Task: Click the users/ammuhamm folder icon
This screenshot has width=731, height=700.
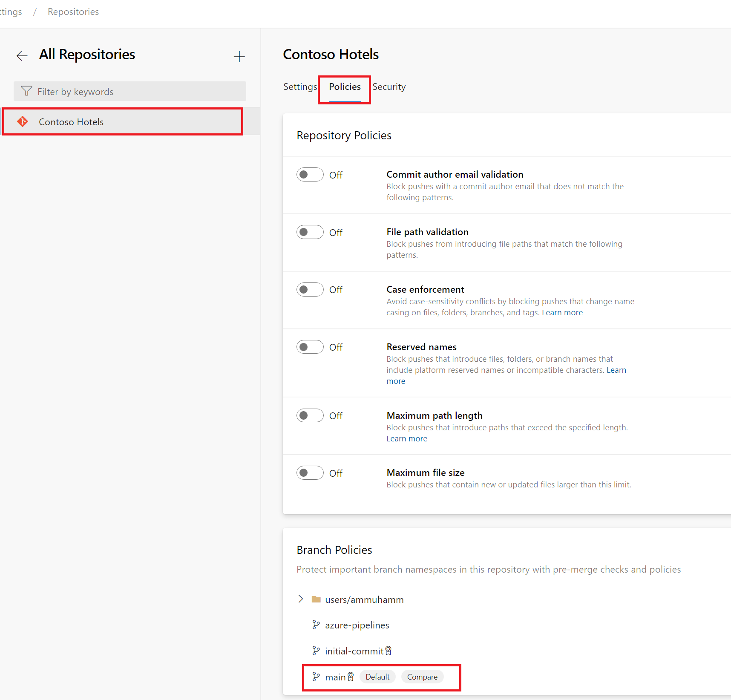Action: pos(316,599)
